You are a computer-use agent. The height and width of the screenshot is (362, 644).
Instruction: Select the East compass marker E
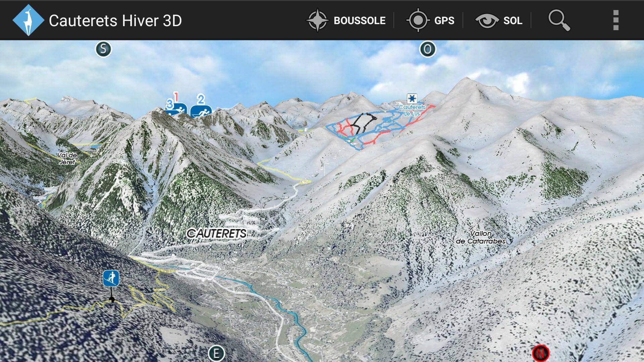216,353
